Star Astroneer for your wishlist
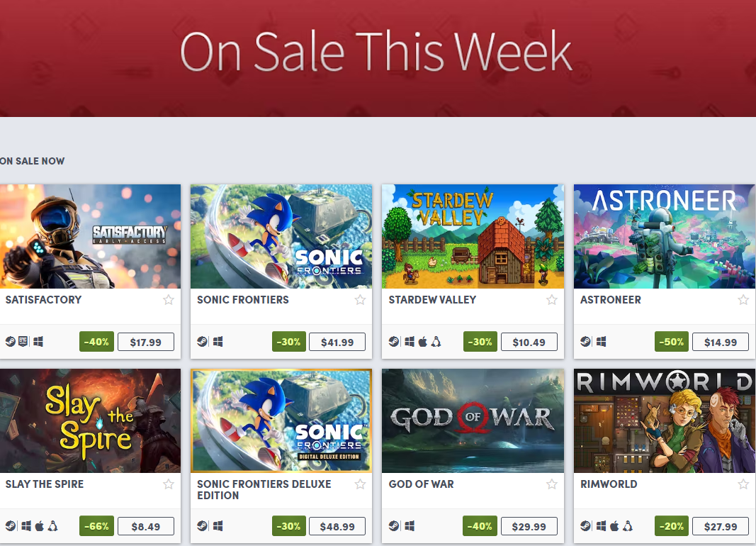Screen dimensions: 756x546 743,300
